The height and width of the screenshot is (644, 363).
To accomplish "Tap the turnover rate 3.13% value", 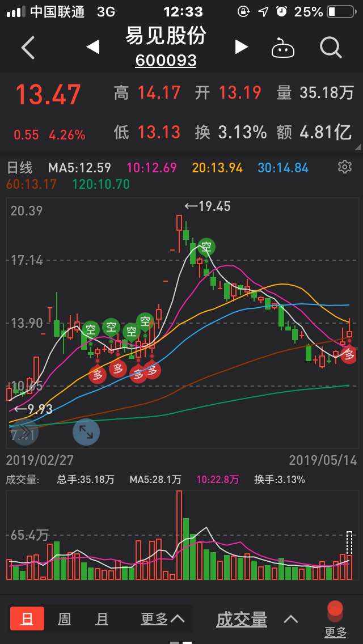I will [242, 132].
